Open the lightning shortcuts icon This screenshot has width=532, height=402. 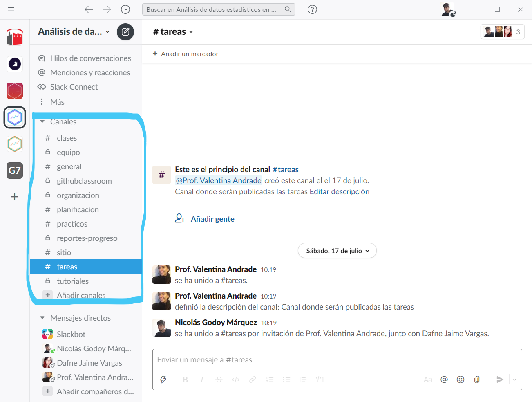[x=163, y=380]
